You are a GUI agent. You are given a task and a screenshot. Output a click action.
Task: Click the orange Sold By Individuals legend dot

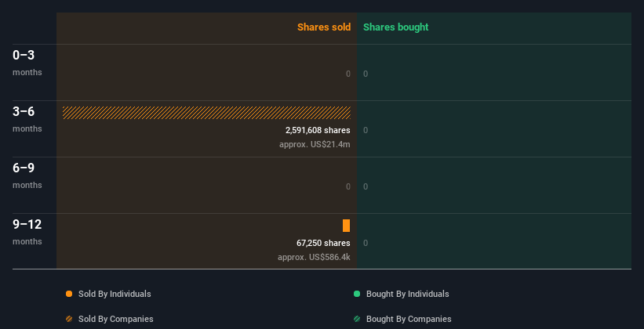69,294
